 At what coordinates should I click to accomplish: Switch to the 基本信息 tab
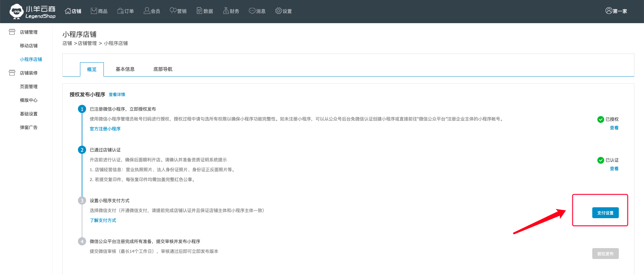pos(125,69)
